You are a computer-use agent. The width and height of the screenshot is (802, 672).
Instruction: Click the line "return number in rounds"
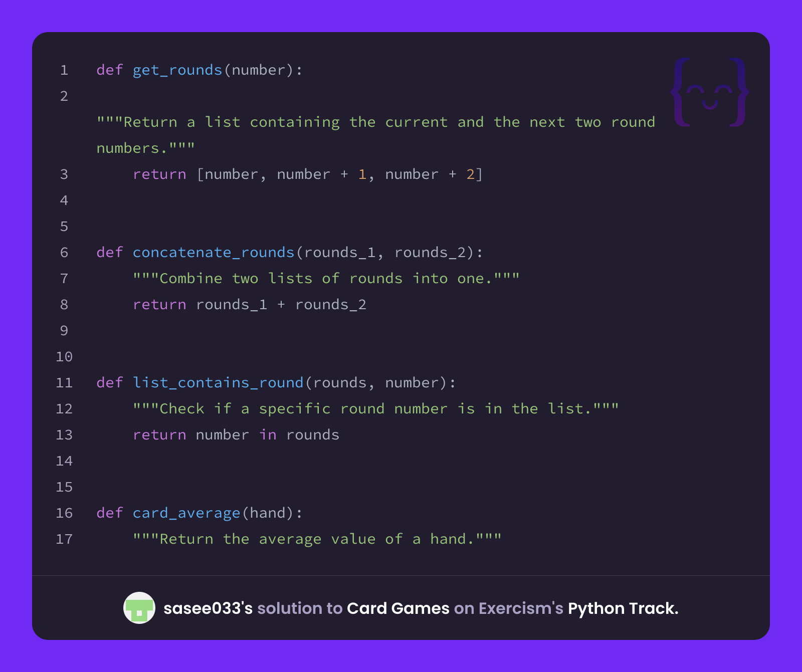click(236, 435)
